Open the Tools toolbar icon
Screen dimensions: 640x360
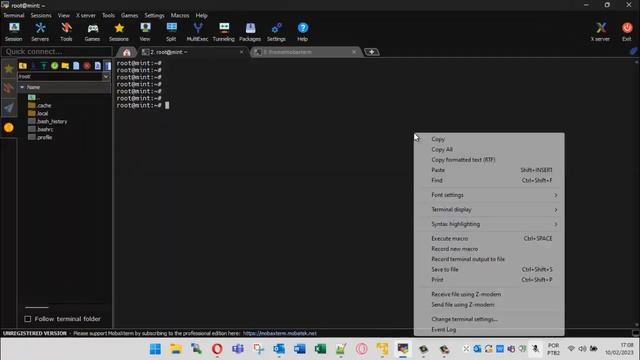click(x=66, y=32)
